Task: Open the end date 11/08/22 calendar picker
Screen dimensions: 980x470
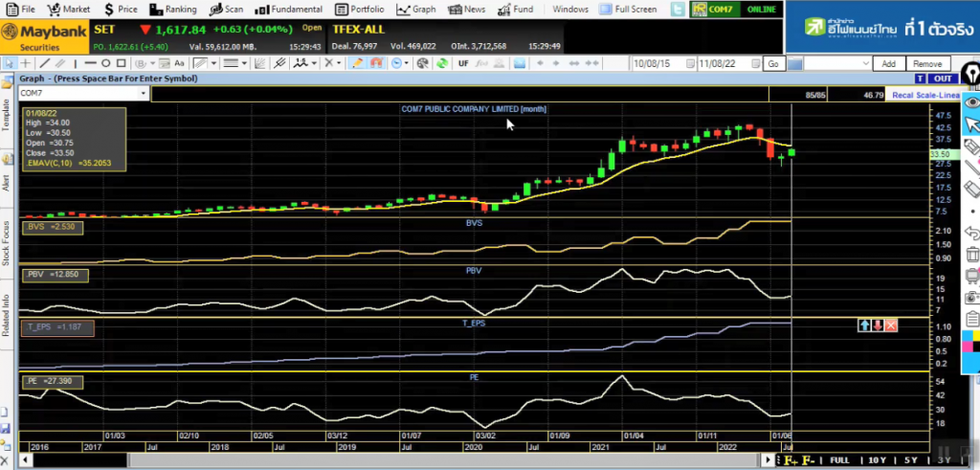Action: point(756,64)
